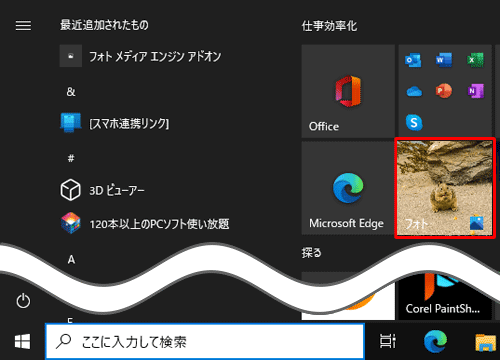
Task: Jump via the A letter header
Action: [x=71, y=259]
